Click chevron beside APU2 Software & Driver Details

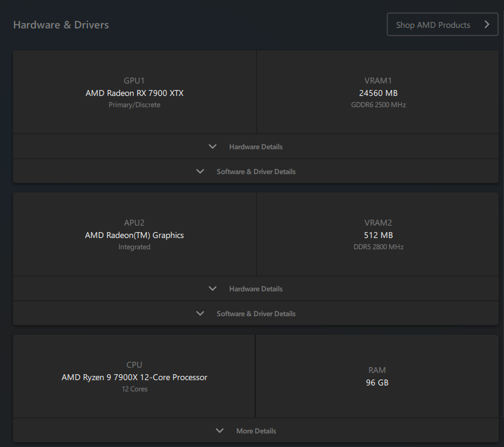click(x=200, y=314)
